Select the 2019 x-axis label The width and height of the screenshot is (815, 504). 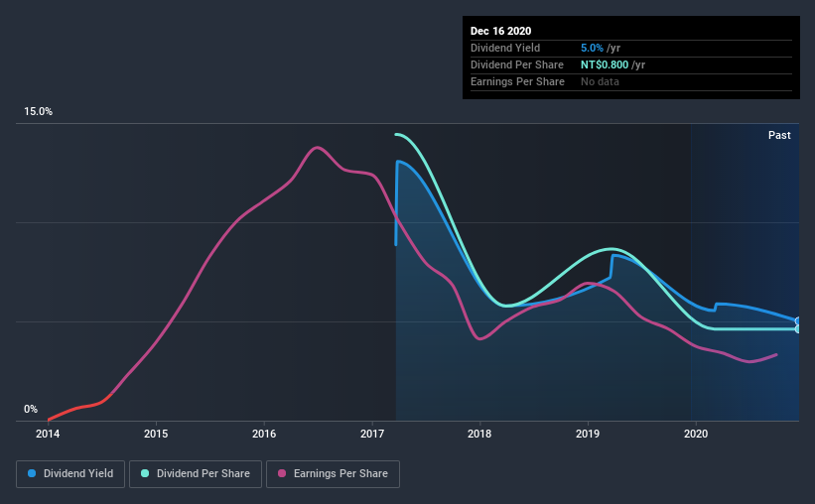click(588, 434)
